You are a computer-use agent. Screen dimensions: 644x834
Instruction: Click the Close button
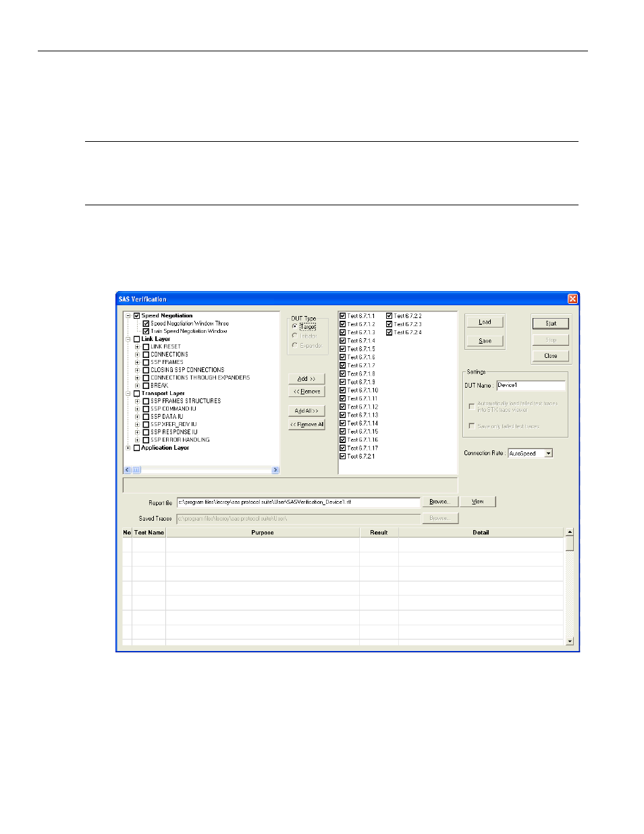point(551,356)
